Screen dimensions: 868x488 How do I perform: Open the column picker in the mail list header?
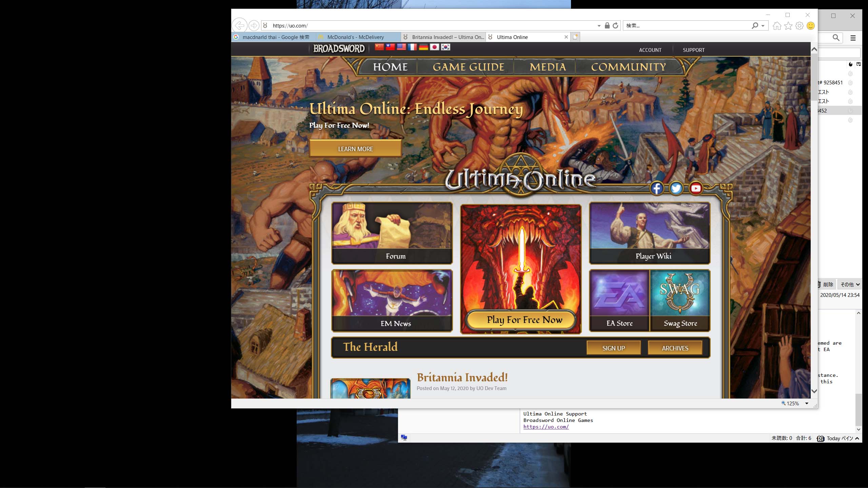(859, 64)
